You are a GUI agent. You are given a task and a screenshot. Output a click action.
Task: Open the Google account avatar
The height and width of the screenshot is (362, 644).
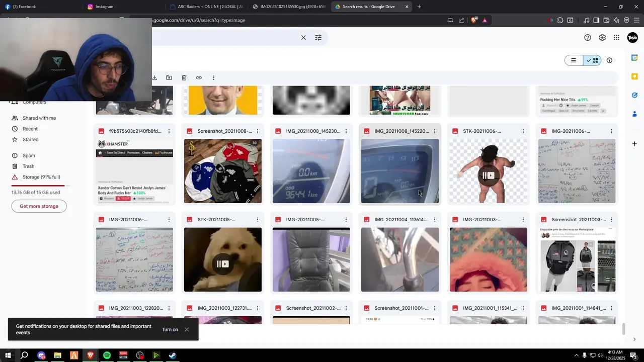pyautogui.click(x=632, y=38)
